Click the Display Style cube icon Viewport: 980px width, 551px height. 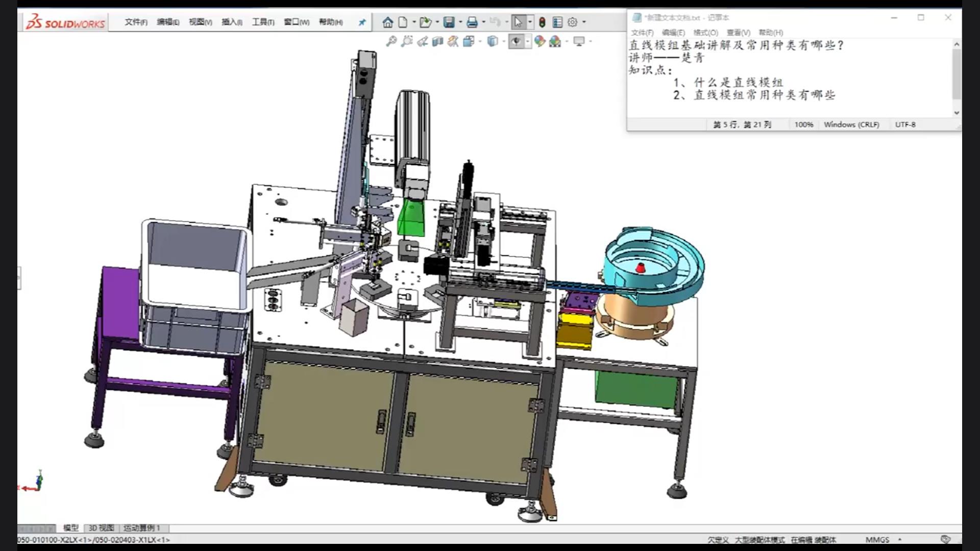click(492, 41)
